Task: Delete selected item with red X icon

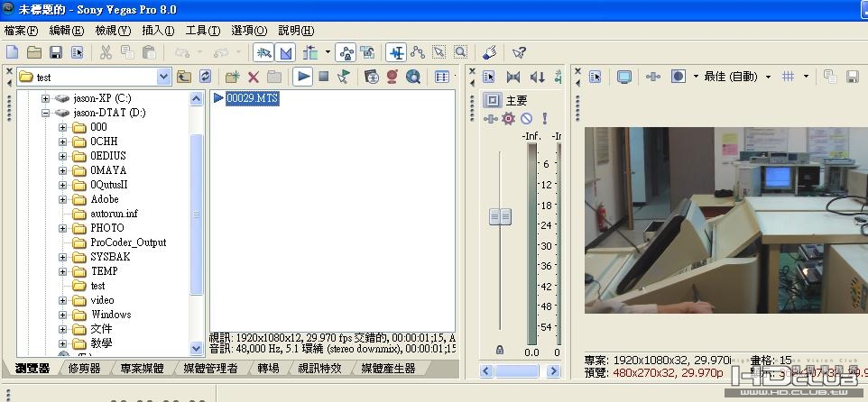Action: [x=254, y=77]
